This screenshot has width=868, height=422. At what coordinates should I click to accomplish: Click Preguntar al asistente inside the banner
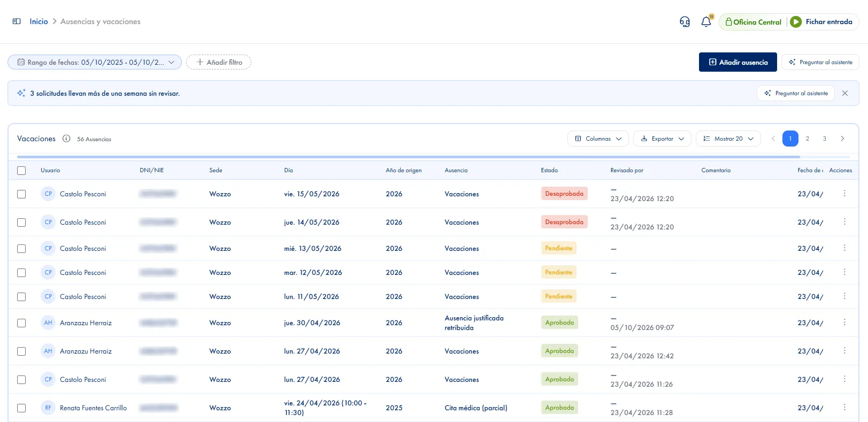tap(796, 93)
